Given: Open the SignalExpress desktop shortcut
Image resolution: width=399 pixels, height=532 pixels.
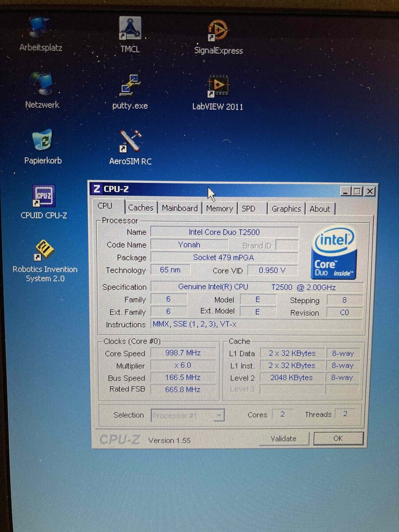Looking at the screenshot, I should tap(219, 37).
